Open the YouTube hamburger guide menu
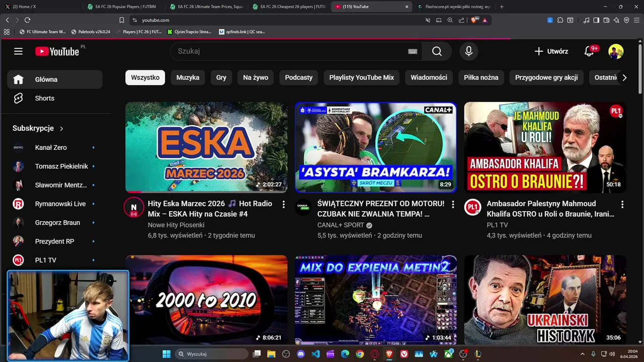Image resolution: width=644 pixels, height=362 pixels. (19, 51)
